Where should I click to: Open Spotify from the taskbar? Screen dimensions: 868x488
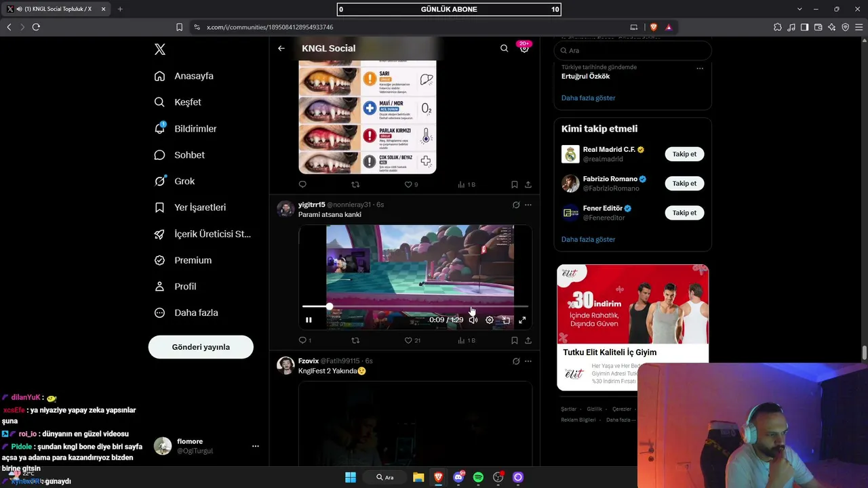pyautogui.click(x=478, y=477)
